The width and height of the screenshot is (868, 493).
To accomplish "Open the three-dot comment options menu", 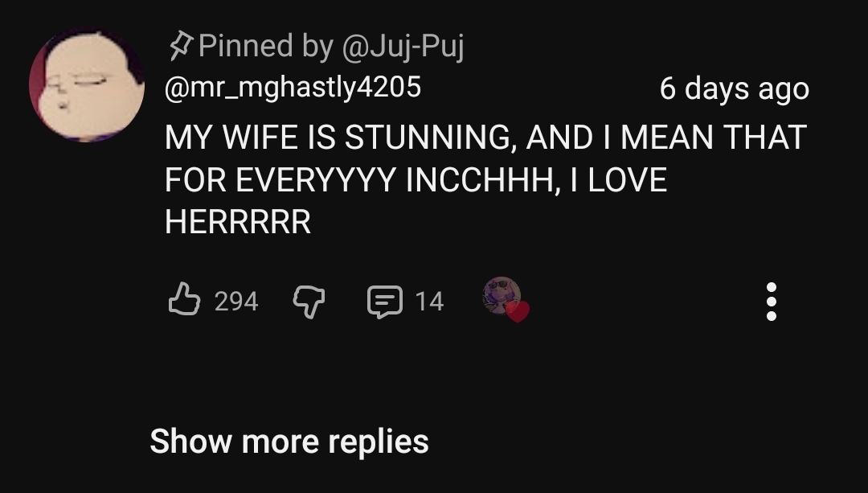I will coord(771,301).
